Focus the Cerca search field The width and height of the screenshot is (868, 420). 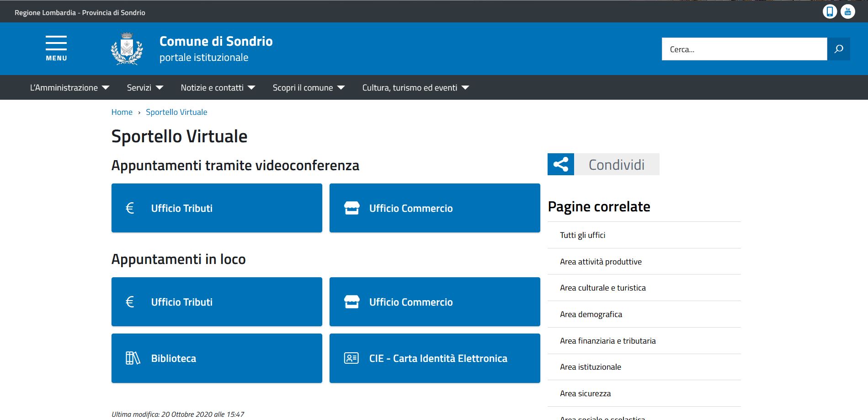pos(744,49)
